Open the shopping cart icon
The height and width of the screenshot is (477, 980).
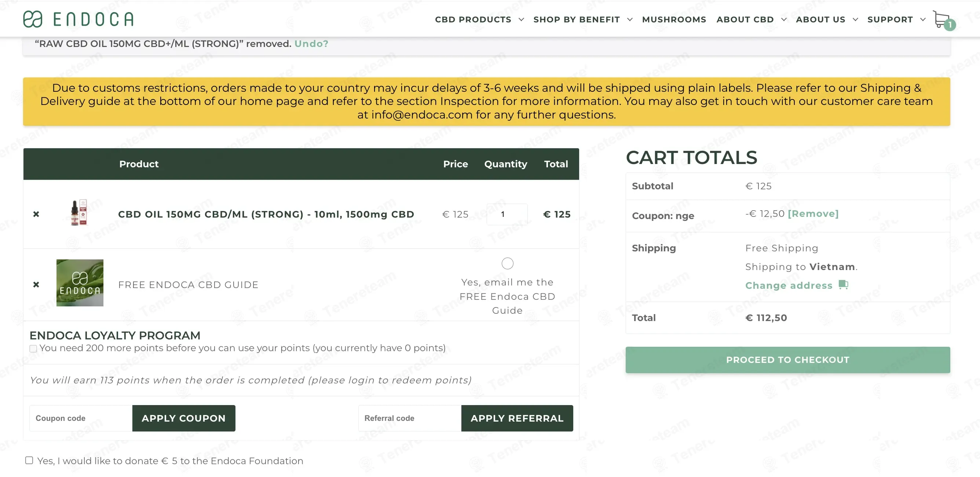click(943, 20)
